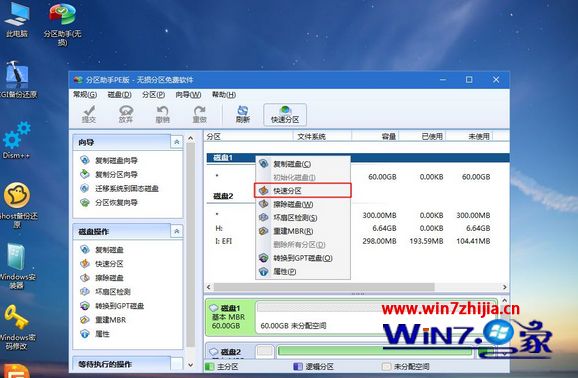Click the 未使用 column header
The width and height of the screenshot is (578, 378).
pos(469,136)
